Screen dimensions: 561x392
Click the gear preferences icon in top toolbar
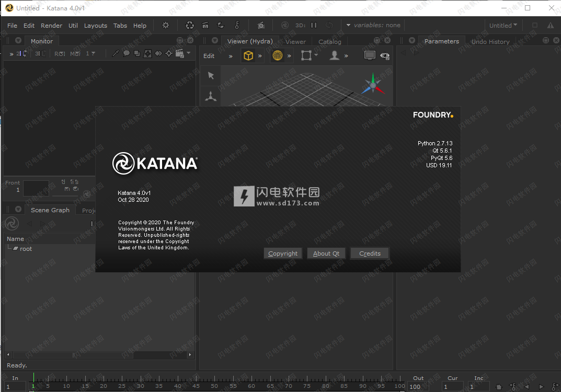tap(166, 25)
